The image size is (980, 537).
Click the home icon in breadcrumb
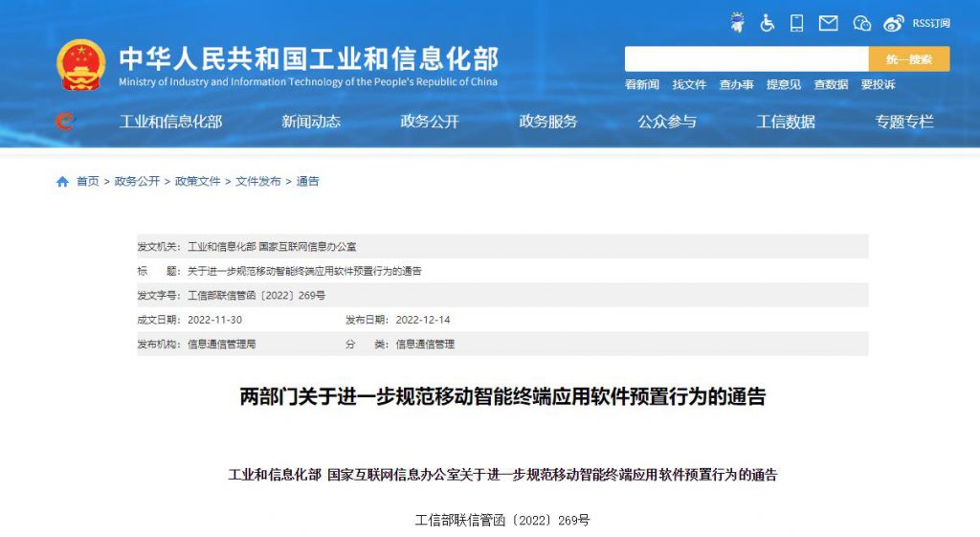62,181
